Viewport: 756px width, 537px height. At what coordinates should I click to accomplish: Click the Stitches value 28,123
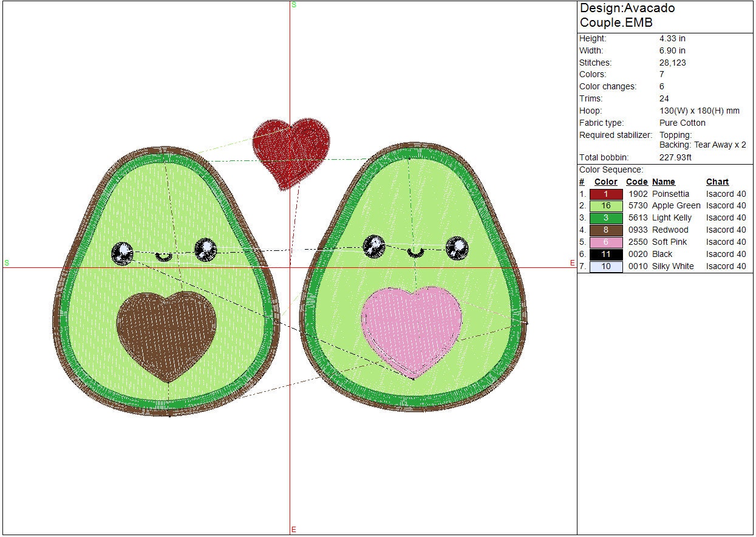pos(672,63)
